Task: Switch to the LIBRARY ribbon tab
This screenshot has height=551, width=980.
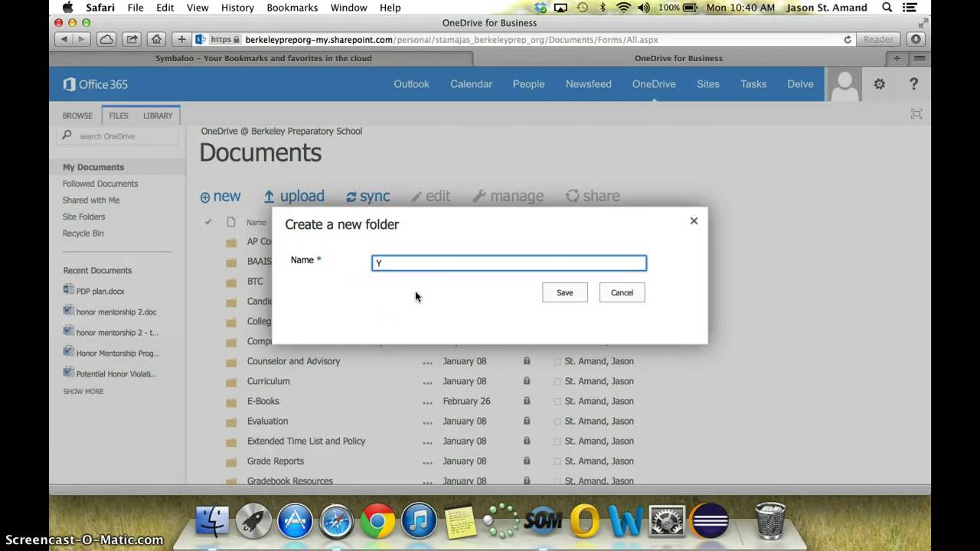Action: tap(158, 116)
